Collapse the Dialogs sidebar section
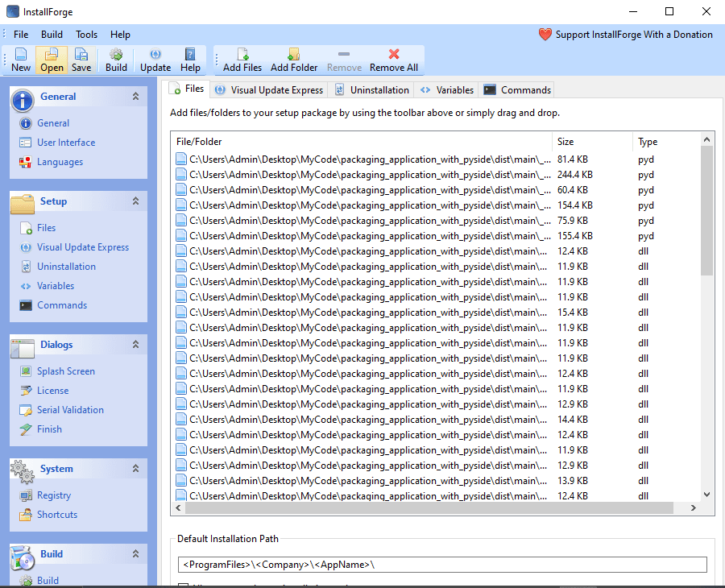Image resolution: width=725 pixels, height=588 pixels. point(136,345)
